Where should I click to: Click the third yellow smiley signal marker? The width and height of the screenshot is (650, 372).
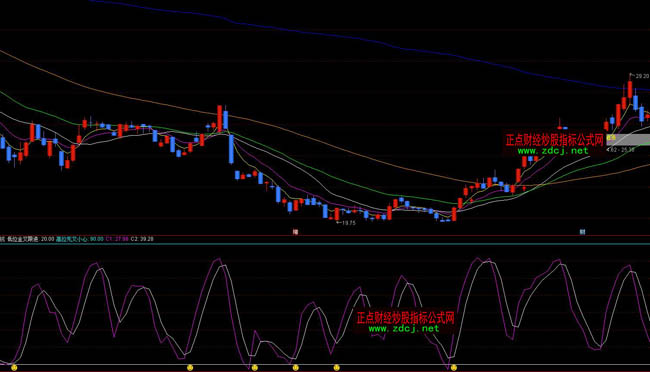click(255, 367)
